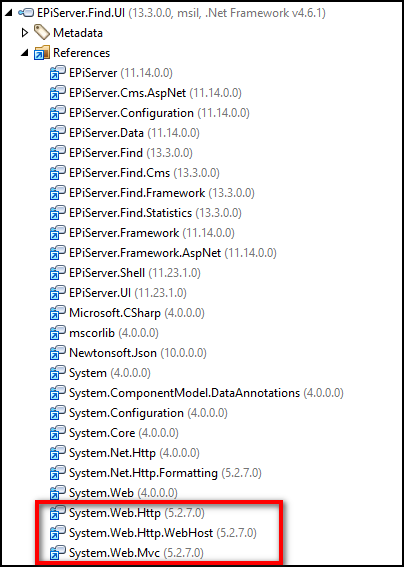Click the EPiServer.UI reference icon
Viewport: 404px width, 567px height.
pyautogui.click(x=58, y=293)
